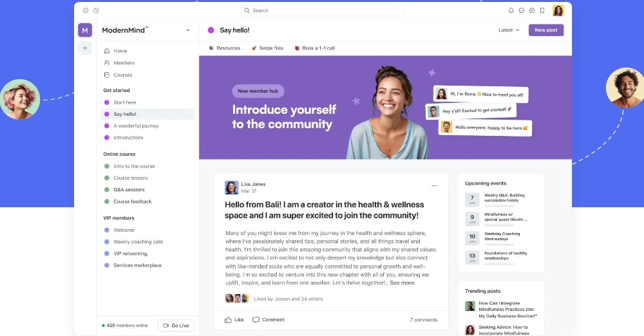The image size is (644, 336).
Task: Click the avatar stack of people who liked
Action: [x=238, y=299]
